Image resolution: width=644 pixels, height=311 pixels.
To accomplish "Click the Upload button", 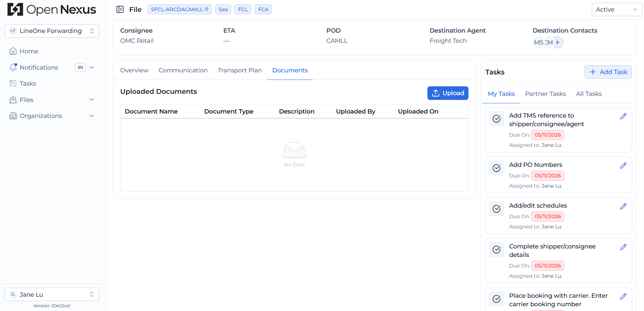I will pos(448,93).
